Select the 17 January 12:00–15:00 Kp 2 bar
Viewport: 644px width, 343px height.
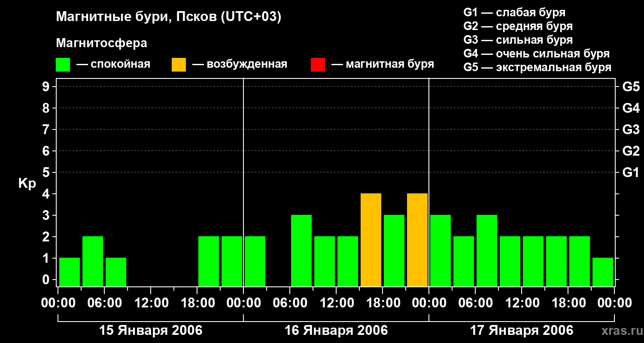pyautogui.click(x=533, y=262)
